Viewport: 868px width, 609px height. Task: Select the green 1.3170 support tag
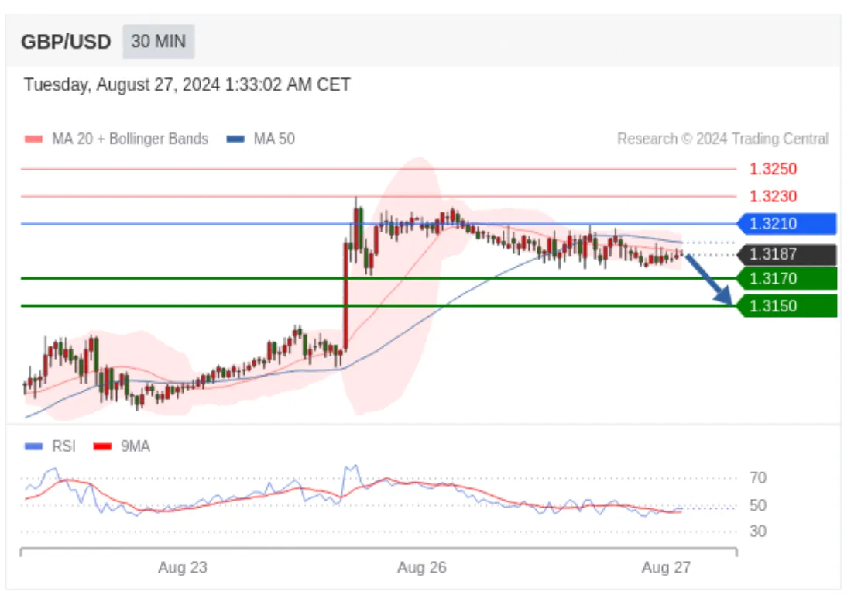tap(787, 278)
